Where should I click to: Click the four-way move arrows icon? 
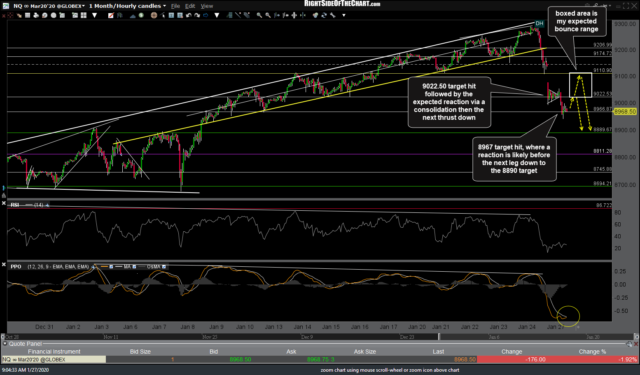(294, 15)
